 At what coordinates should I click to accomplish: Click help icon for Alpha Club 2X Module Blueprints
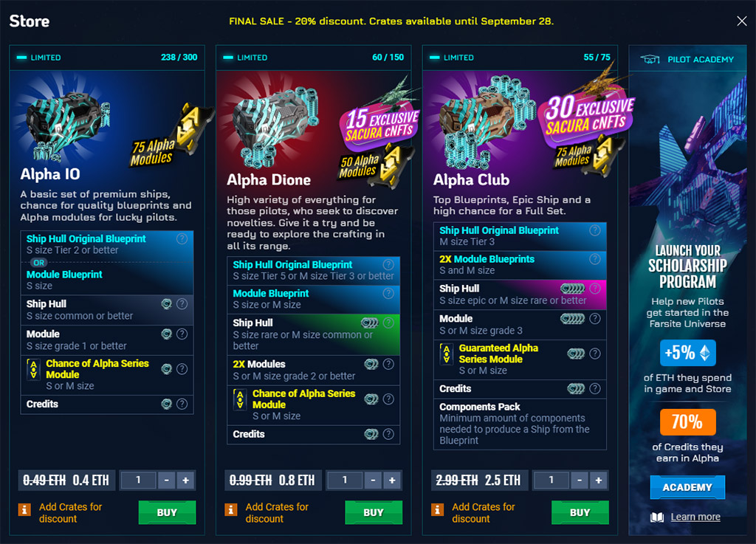tap(595, 259)
